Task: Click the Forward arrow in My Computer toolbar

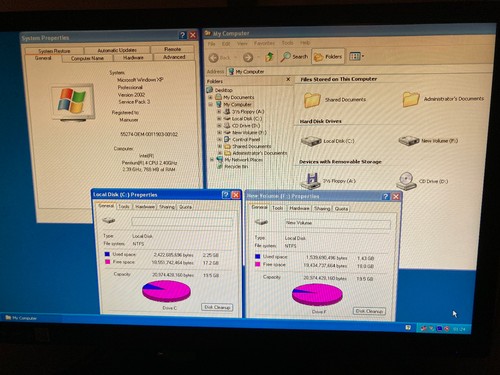Action: click(248, 57)
